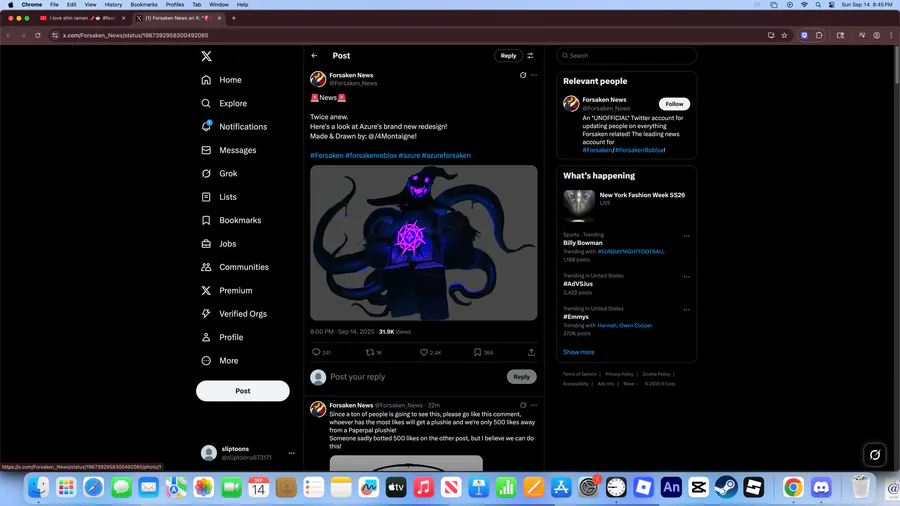Click the Search field
Viewport: 900px width, 506px height.
pos(626,56)
